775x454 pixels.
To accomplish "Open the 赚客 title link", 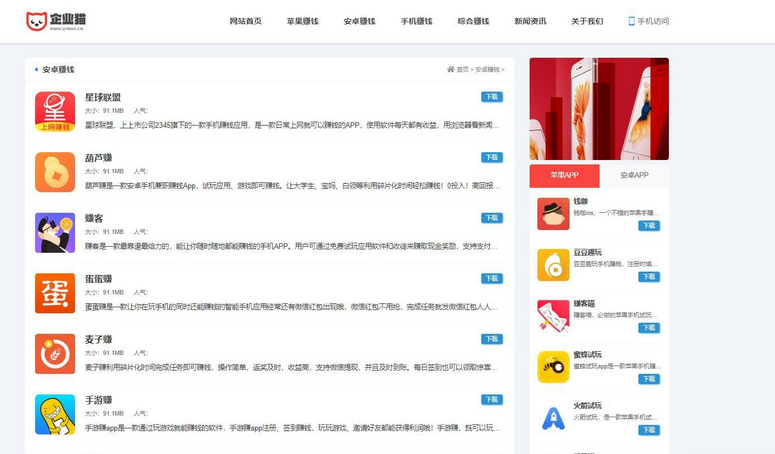I will click(x=94, y=218).
